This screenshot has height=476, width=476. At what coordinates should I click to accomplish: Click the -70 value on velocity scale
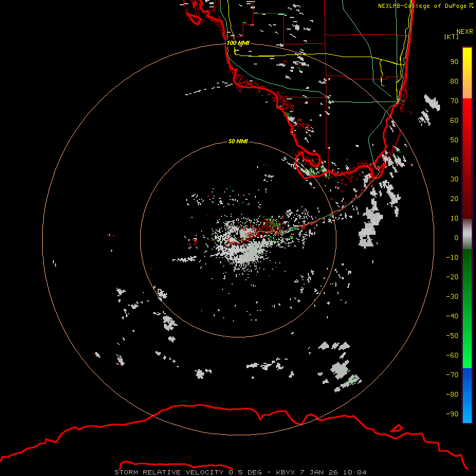pos(452,374)
